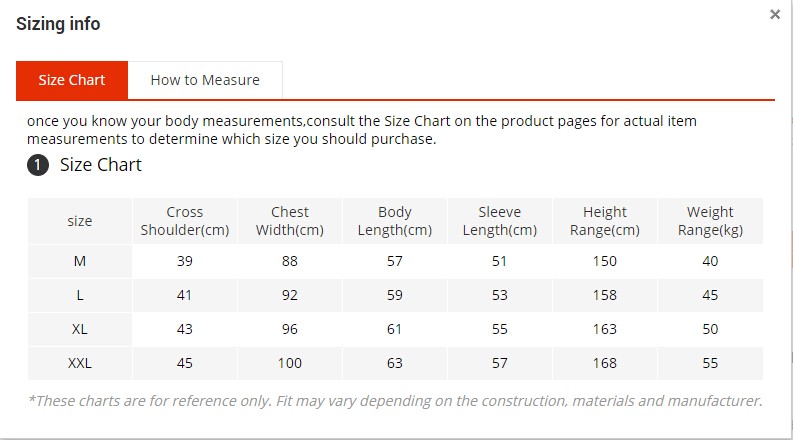Image resolution: width=793 pixels, height=440 pixels.
Task: Select the Cross Shoulder(cm) column header
Action: click(185, 221)
